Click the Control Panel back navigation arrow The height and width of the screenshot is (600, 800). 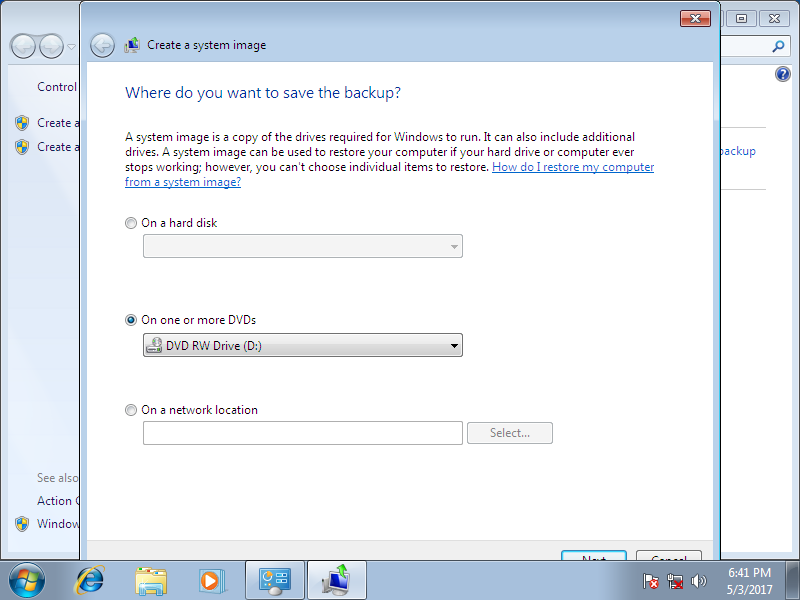[23, 46]
